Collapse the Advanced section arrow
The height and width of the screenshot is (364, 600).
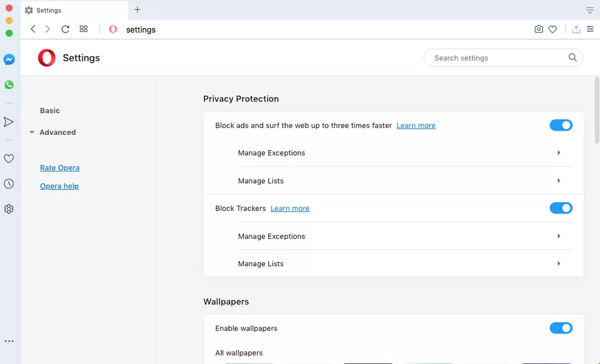tap(31, 132)
